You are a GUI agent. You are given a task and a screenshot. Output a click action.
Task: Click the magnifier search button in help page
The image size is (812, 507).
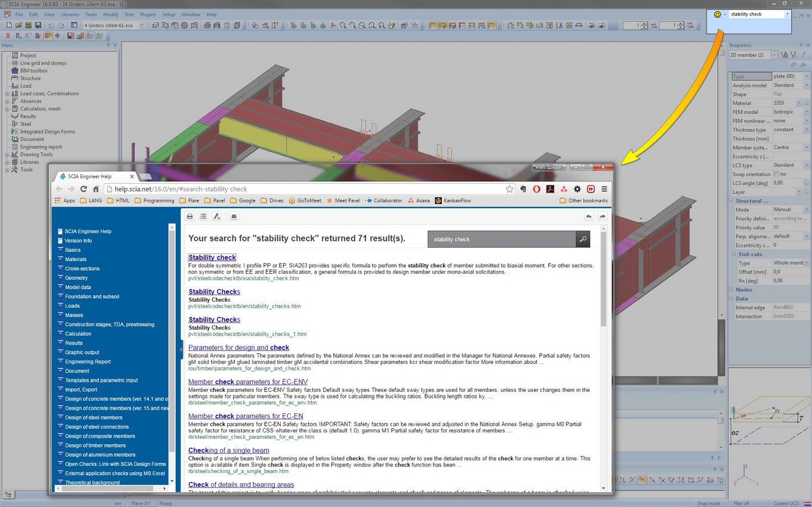point(583,239)
